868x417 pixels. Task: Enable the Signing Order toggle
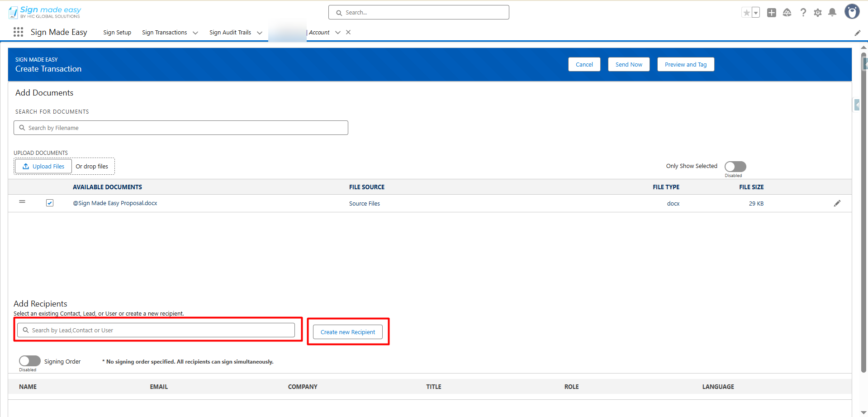coord(30,361)
